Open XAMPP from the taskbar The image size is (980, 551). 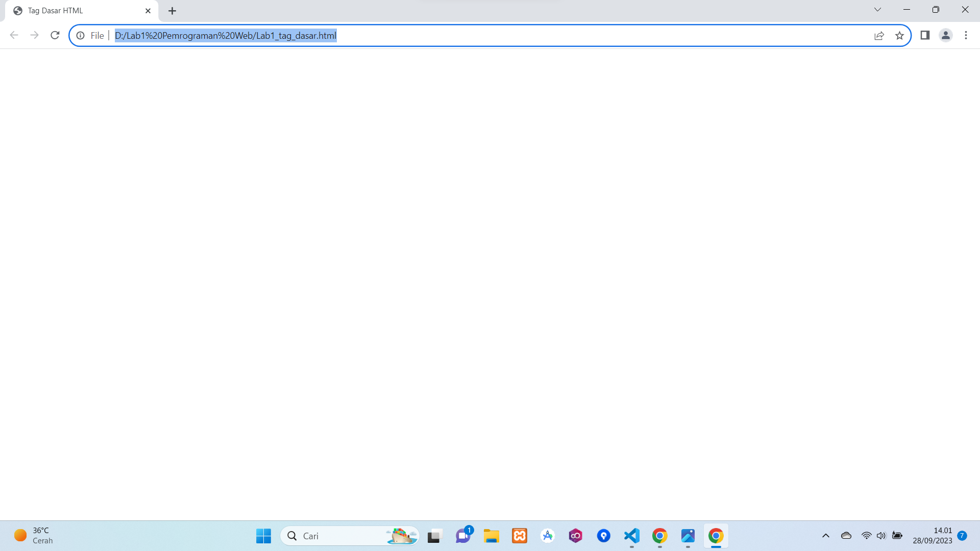pyautogui.click(x=519, y=536)
